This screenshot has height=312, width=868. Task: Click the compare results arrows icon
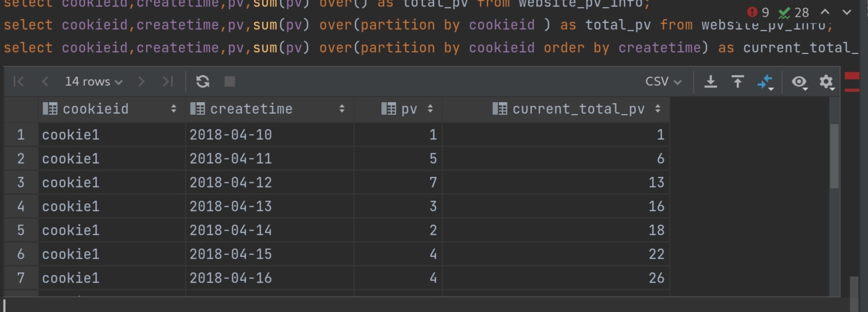(x=765, y=82)
